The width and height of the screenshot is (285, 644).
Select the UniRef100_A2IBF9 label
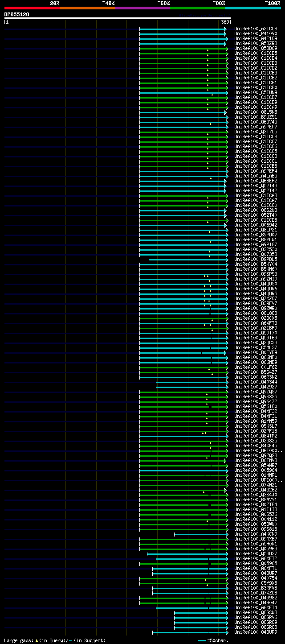256,328
